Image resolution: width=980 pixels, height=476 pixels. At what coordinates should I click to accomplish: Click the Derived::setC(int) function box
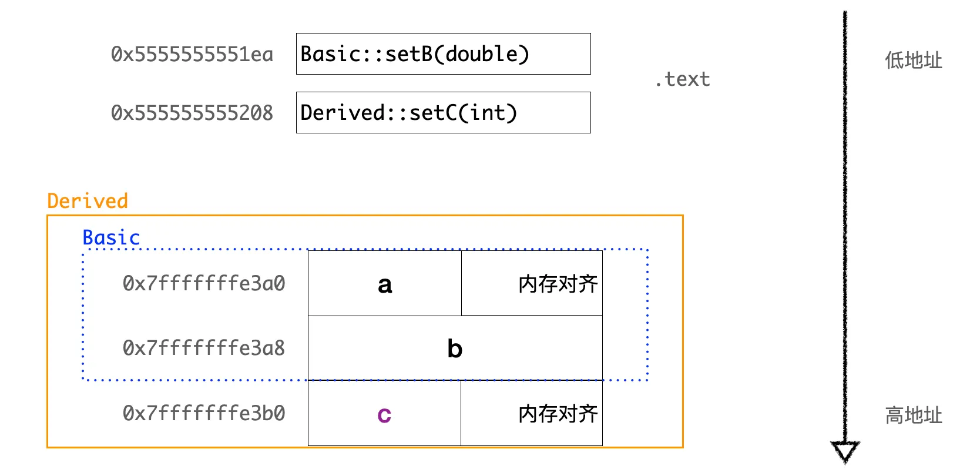coord(443,113)
